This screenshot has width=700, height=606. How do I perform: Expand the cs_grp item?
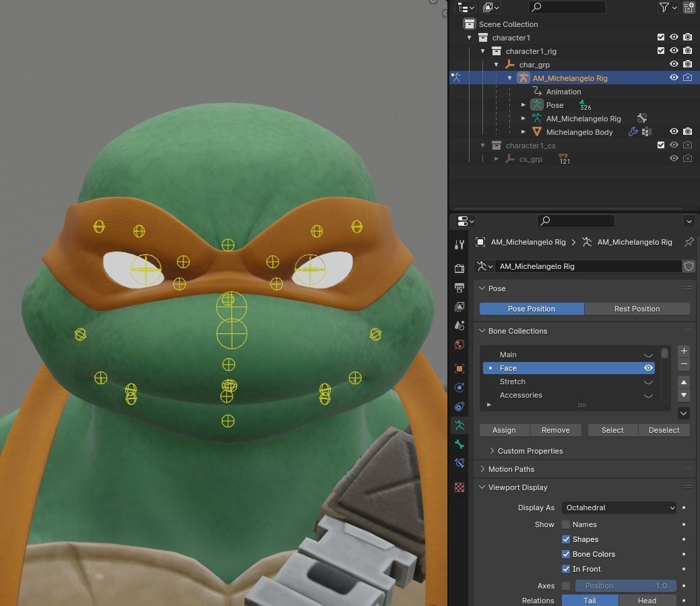point(496,159)
